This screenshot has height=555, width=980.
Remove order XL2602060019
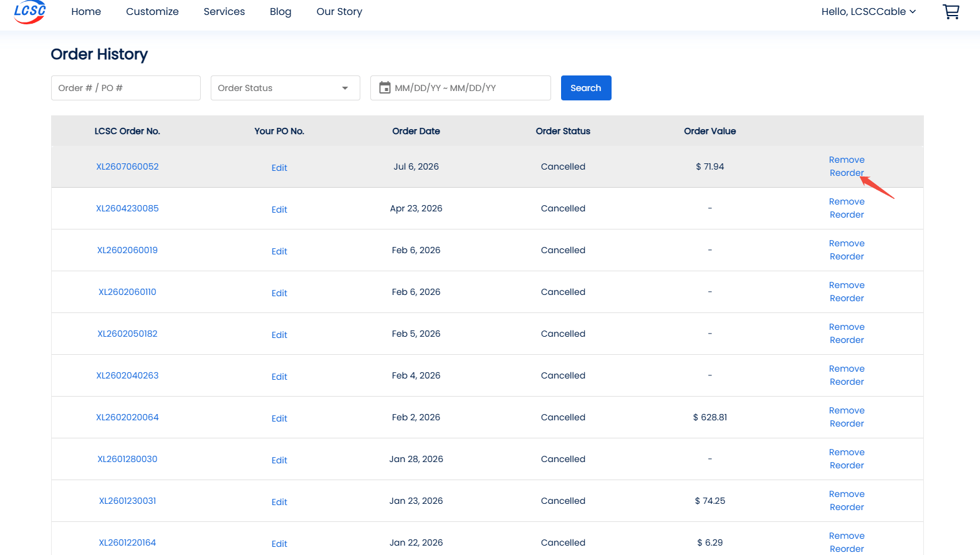pyautogui.click(x=847, y=243)
